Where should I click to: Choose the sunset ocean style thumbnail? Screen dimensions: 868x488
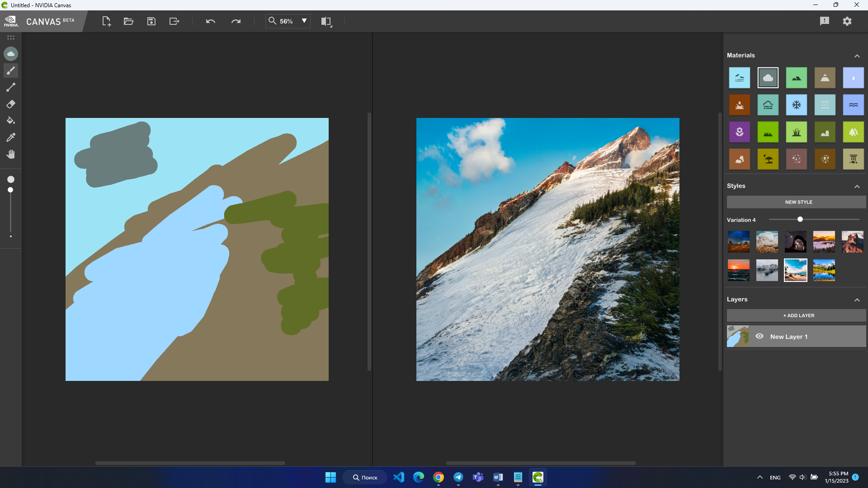tap(738, 270)
